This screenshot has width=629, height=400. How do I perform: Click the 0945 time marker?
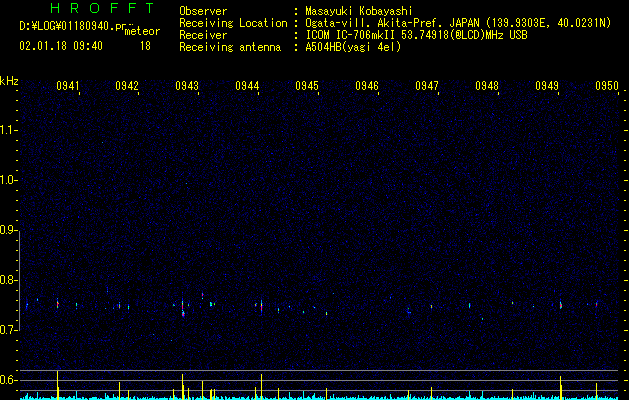tap(307, 86)
